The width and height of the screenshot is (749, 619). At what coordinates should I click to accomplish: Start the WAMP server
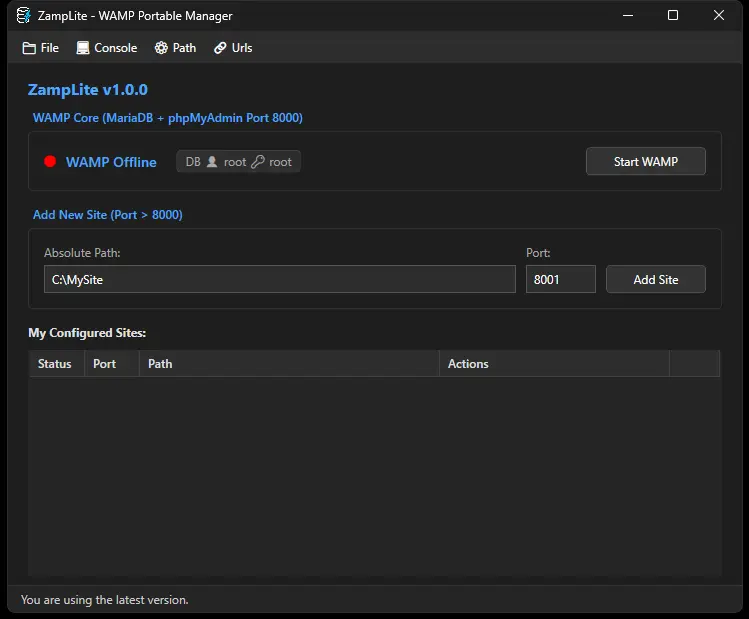coord(646,161)
